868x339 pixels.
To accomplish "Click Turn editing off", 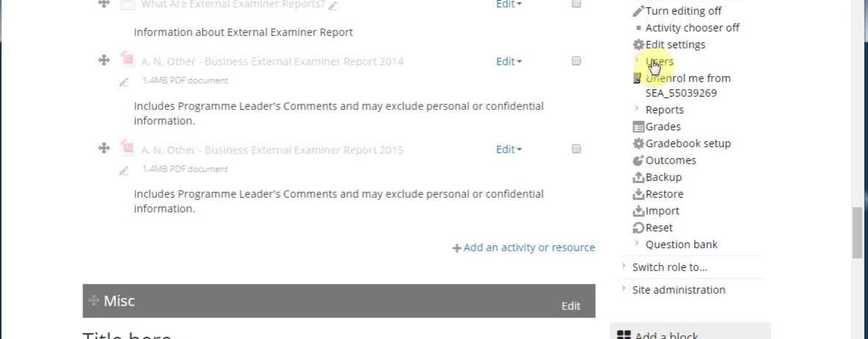I will click(x=683, y=11).
